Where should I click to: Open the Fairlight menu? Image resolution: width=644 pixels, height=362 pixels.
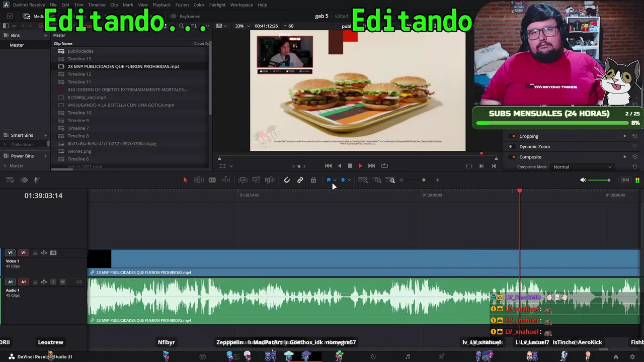pyautogui.click(x=217, y=5)
